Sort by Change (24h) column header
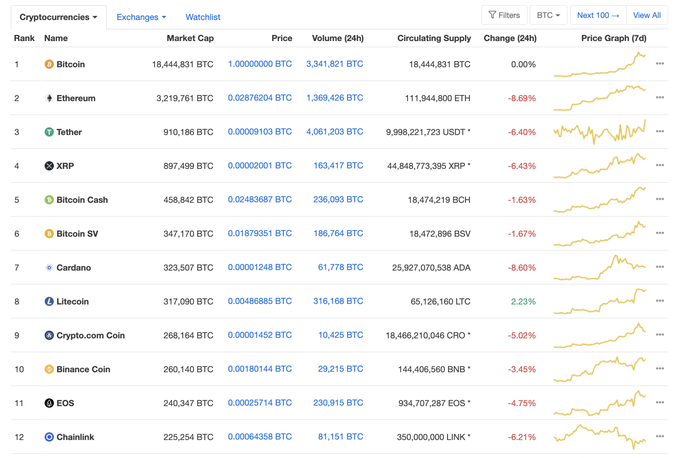Viewport: 680px width, 458px height. 510,38
